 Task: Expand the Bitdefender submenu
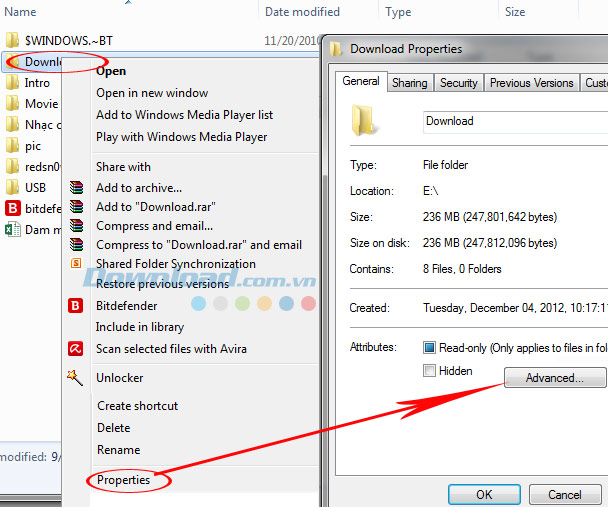click(x=126, y=306)
